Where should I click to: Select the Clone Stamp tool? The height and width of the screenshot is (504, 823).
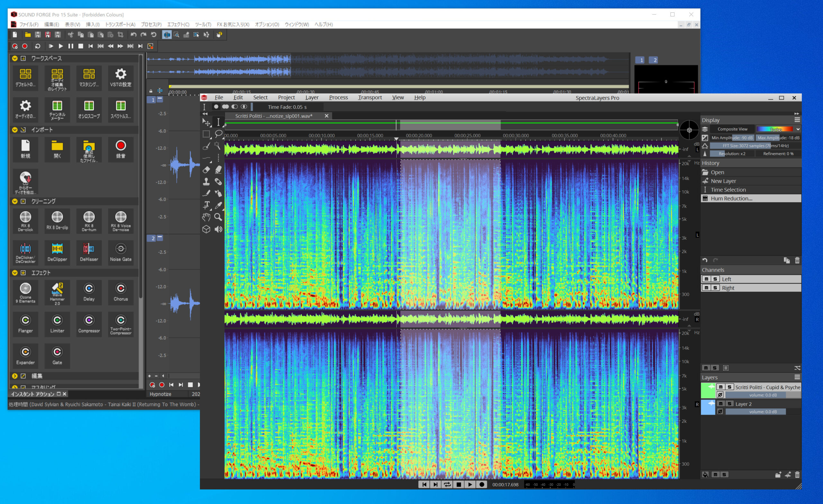(x=206, y=182)
